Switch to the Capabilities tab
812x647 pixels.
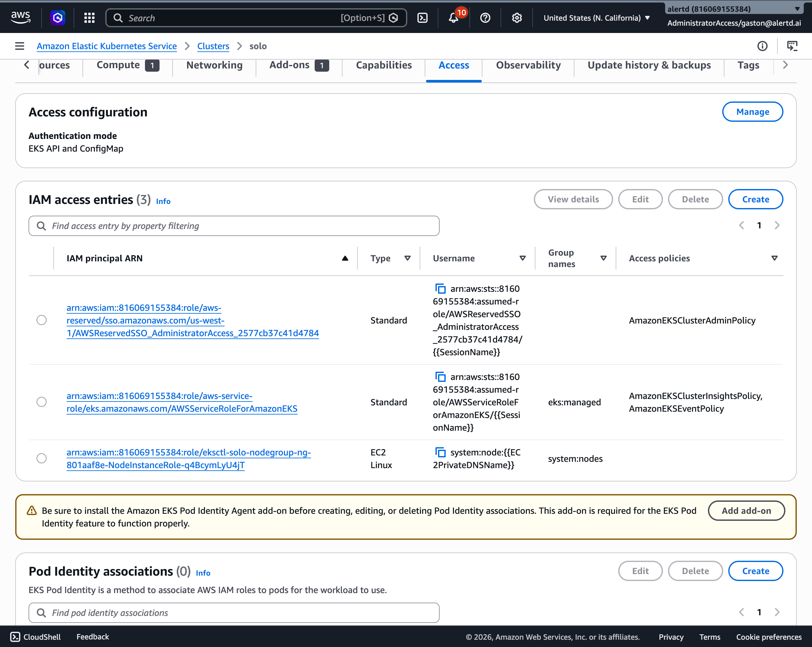(x=384, y=65)
